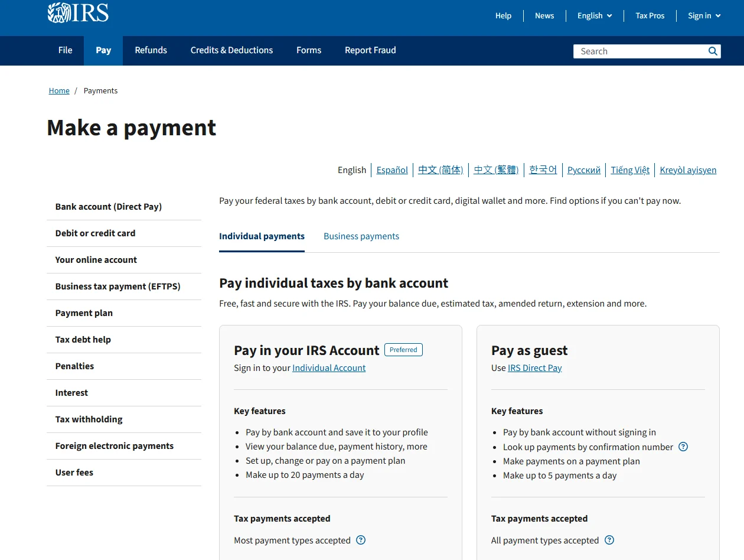Screen dimensions: 744x560
Task: Select User fees in the sidebar
Action: pos(124,473)
